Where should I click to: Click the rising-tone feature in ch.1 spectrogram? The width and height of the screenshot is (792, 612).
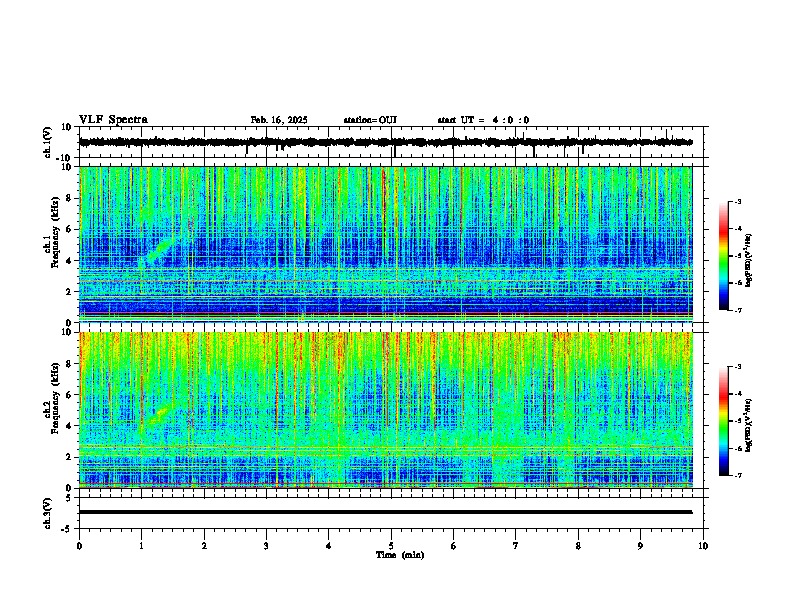[x=160, y=251]
